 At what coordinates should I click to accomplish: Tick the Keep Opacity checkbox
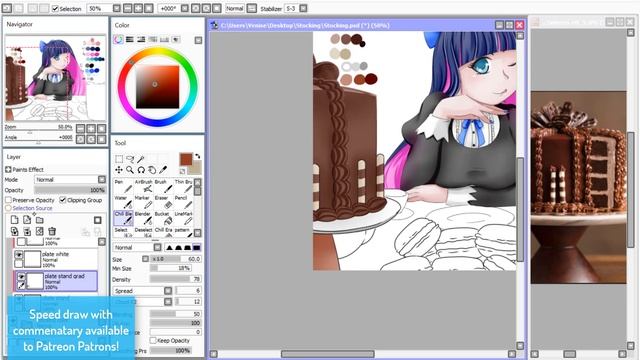pyautogui.click(x=153, y=340)
